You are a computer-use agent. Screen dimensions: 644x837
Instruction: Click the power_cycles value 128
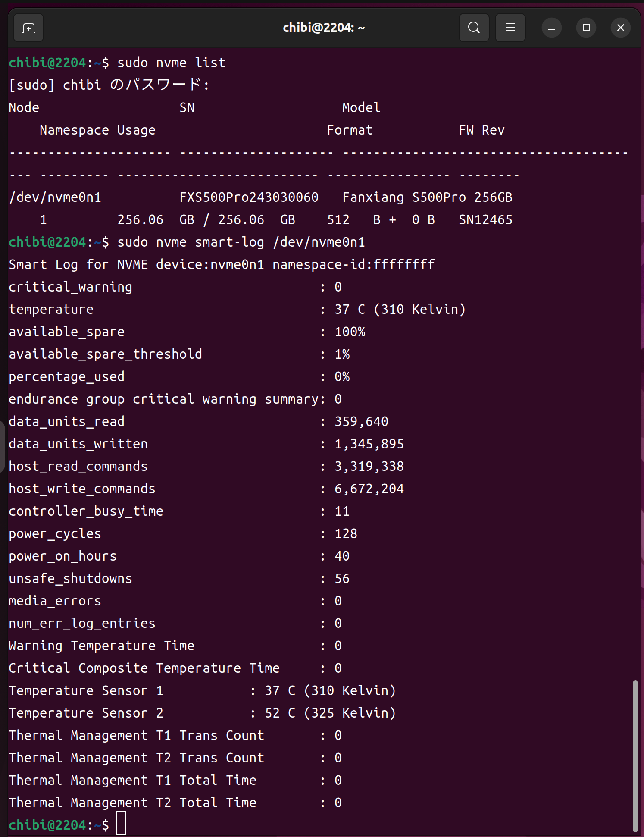pos(346,534)
